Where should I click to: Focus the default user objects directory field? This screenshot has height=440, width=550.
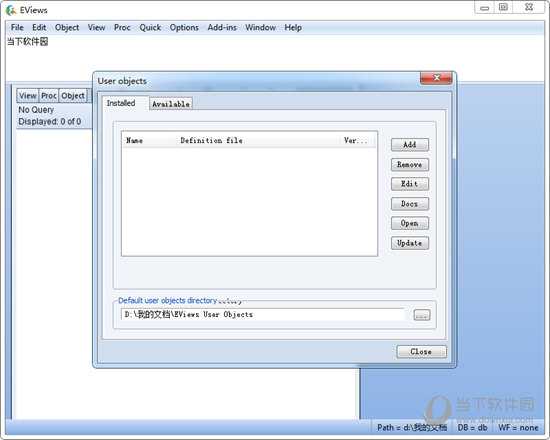[x=263, y=314]
